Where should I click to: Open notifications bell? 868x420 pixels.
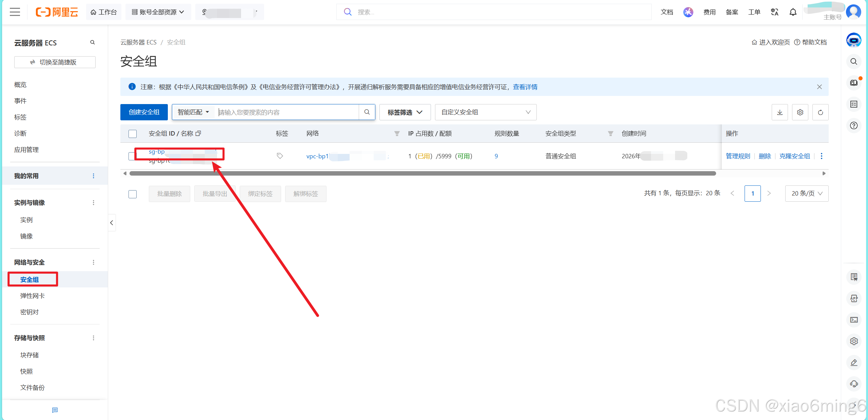[793, 12]
